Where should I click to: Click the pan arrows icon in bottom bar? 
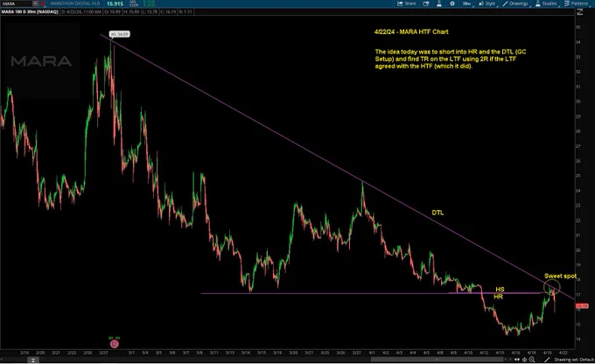point(517,360)
